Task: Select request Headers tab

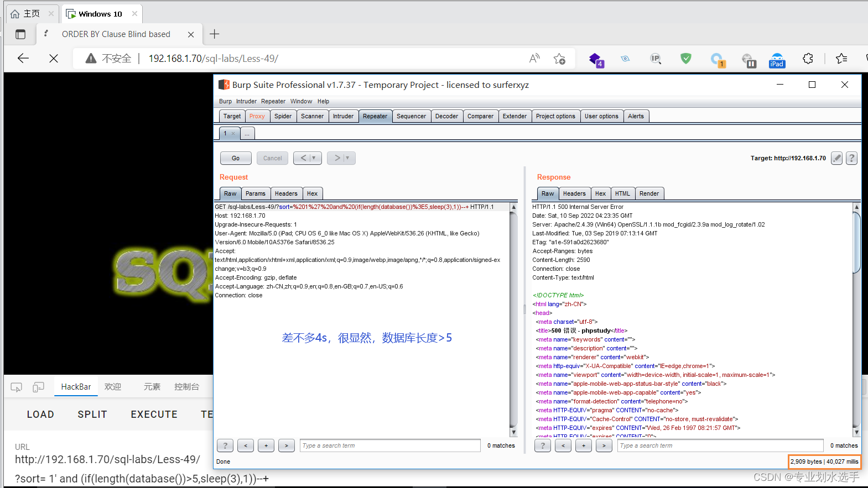Action: click(x=286, y=193)
